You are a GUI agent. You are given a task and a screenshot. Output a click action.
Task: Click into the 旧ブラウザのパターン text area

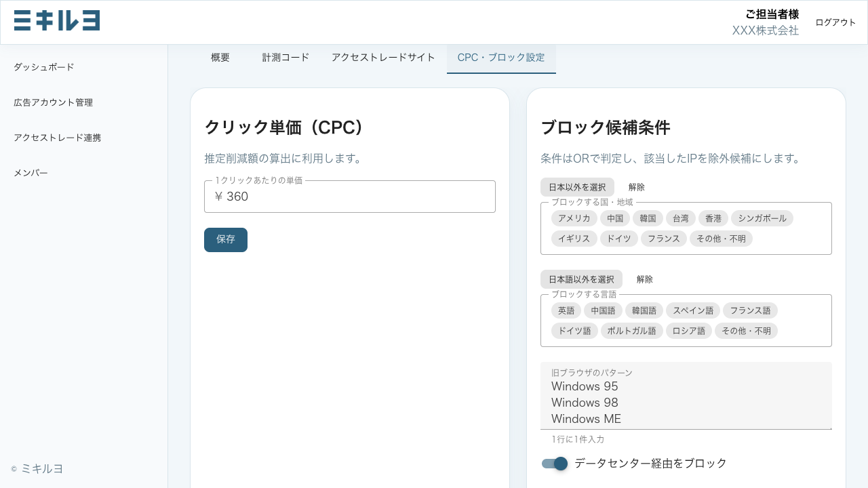click(686, 396)
